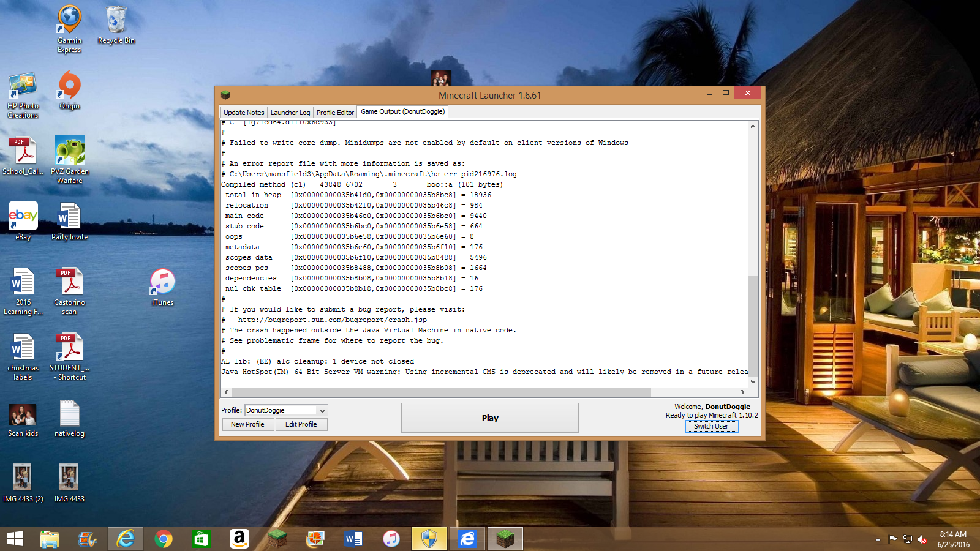Open the Launcher Log tab
The width and height of the screenshot is (980, 551).
point(290,113)
